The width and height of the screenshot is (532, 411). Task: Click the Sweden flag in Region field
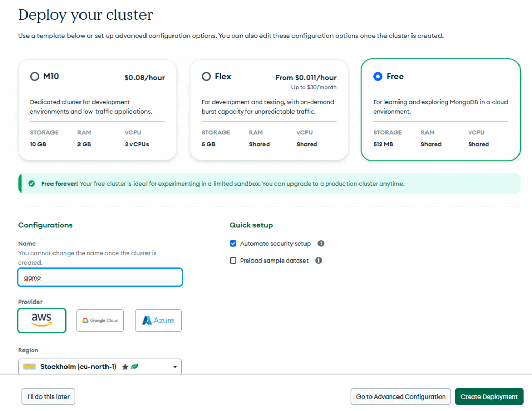(30, 367)
